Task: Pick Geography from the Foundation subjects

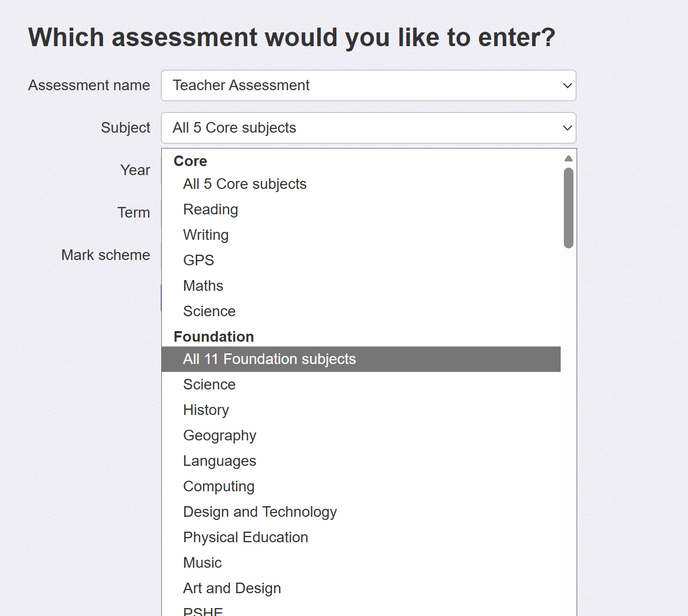Action: [220, 436]
